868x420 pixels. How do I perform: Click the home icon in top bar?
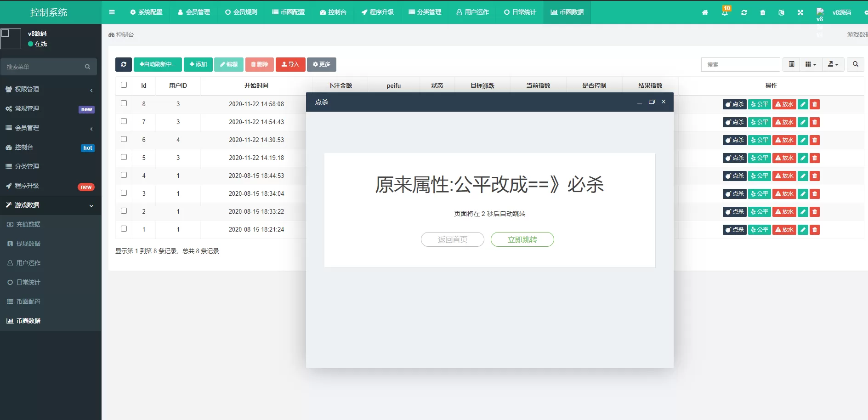point(705,12)
